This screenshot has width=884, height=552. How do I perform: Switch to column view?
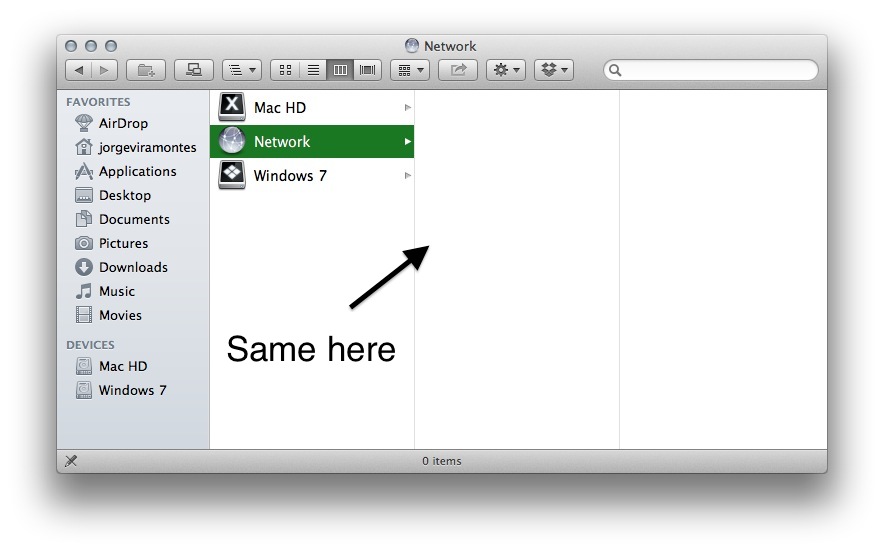click(340, 70)
